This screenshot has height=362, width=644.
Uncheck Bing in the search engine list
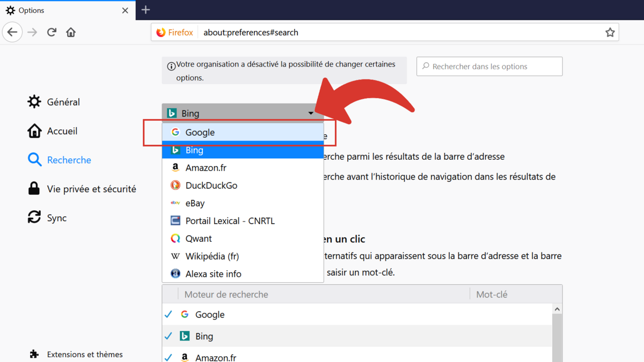[x=169, y=336]
